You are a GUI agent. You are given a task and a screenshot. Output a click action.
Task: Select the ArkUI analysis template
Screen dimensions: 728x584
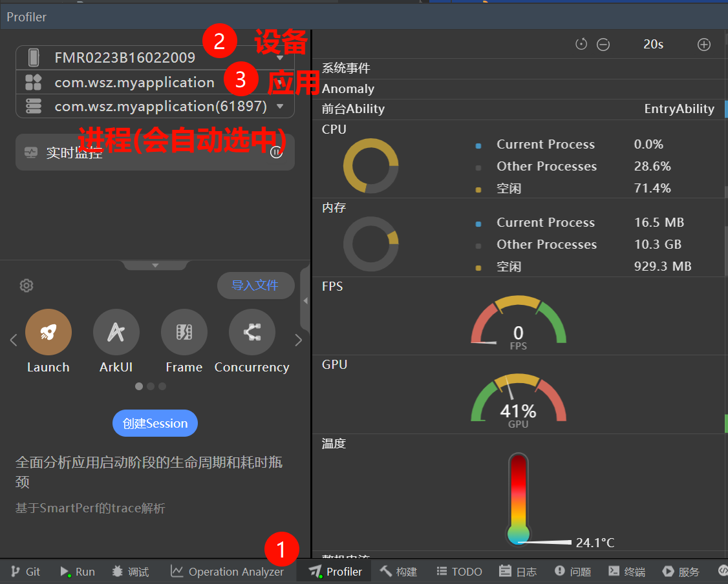coord(116,332)
